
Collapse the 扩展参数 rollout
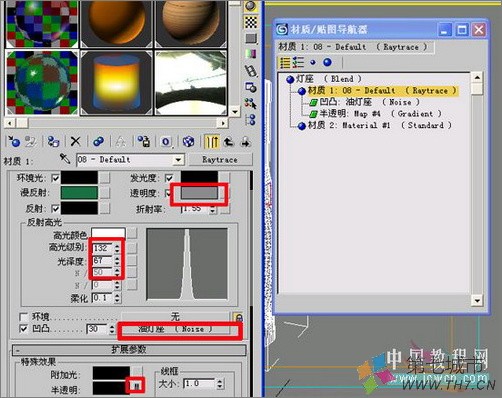click(x=129, y=350)
